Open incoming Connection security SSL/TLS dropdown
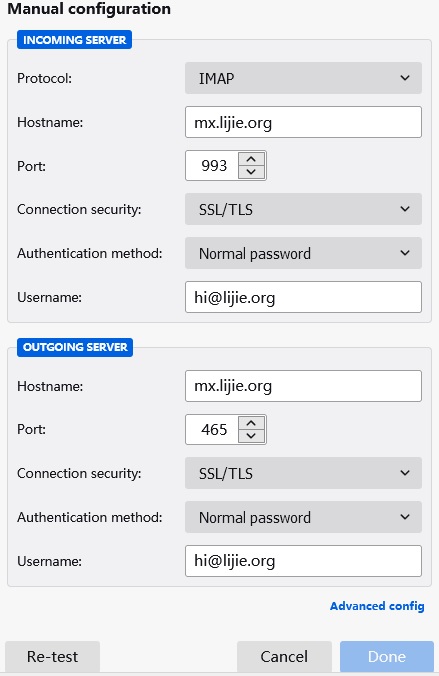Viewport: 439px width, 676px height. coord(303,209)
